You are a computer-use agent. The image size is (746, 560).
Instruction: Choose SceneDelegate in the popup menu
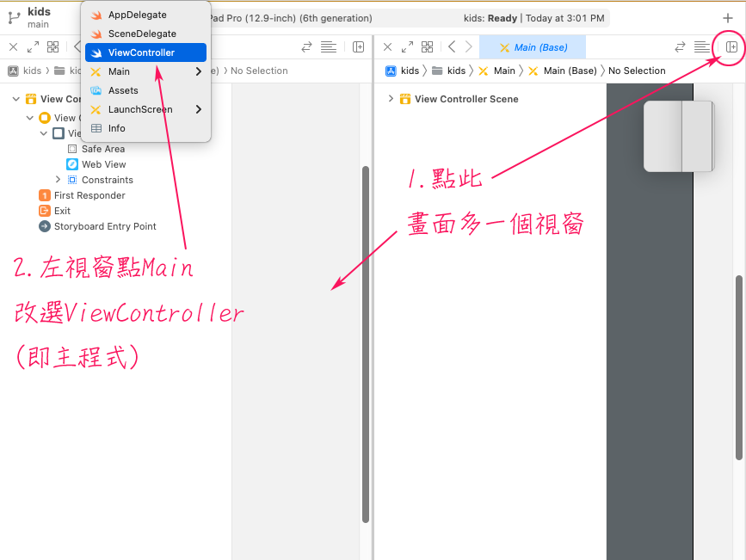(x=145, y=34)
